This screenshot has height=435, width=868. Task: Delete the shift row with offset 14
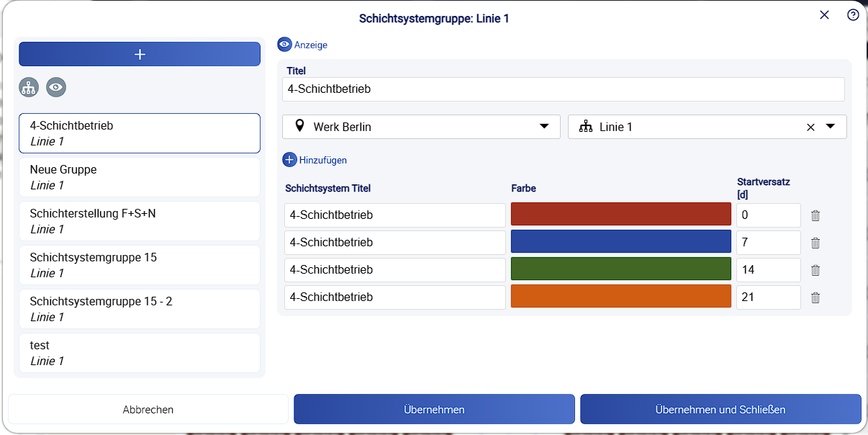815,270
